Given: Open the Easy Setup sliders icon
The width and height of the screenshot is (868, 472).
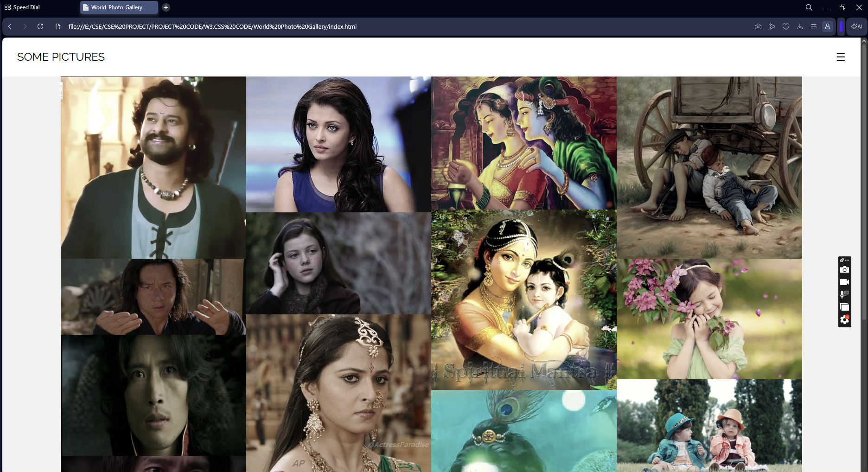Looking at the screenshot, I should pyautogui.click(x=814, y=26).
